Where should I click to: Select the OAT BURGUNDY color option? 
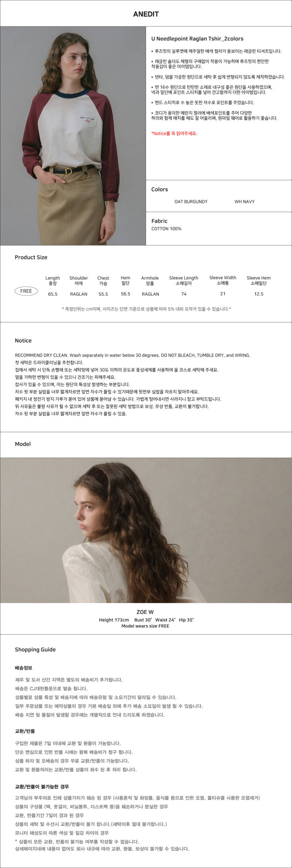click(x=191, y=201)
